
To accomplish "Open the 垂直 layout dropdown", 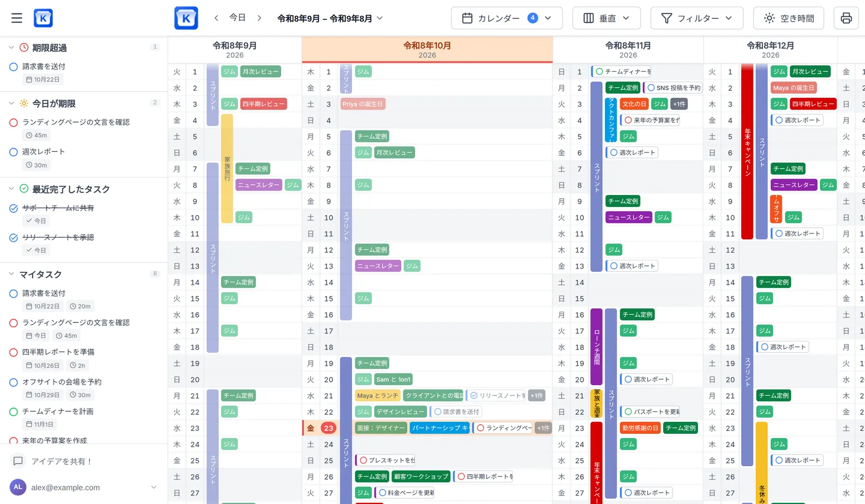I will pyautogui.click(x=607, y=18).
